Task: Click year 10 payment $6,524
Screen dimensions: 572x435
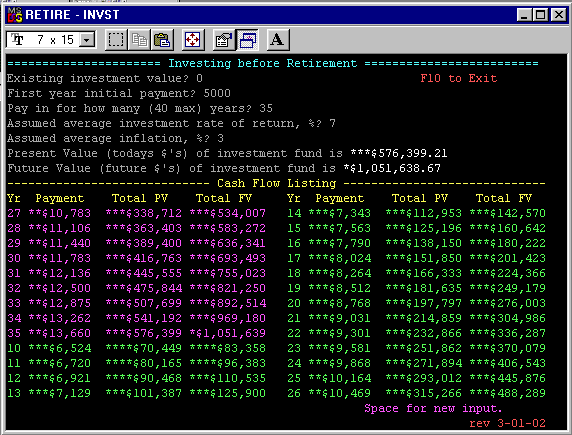Action: pos(59,348)
